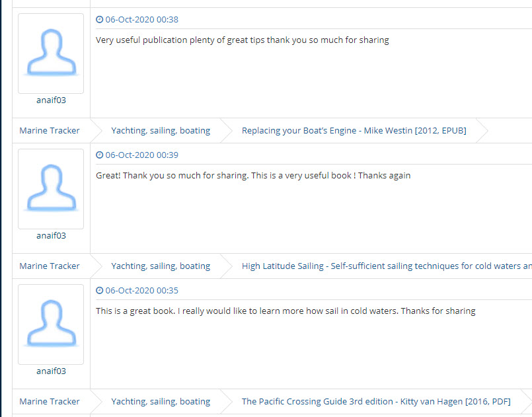Image resolution: width=532 pixels, height=417 pixels.
Task: Click the clock icon beside 06-Oct-2020 00:35
Action: (100, 291)
